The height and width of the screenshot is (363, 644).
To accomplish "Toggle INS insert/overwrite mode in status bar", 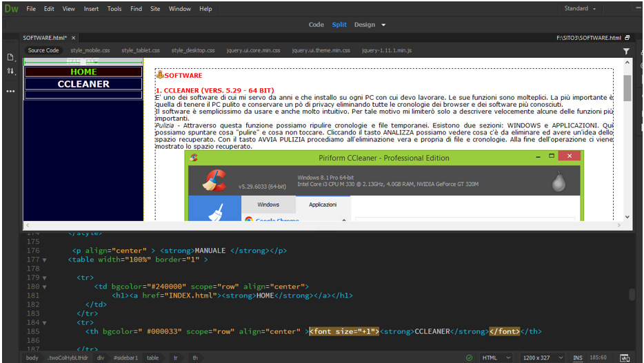I will [x=578, y=357].
